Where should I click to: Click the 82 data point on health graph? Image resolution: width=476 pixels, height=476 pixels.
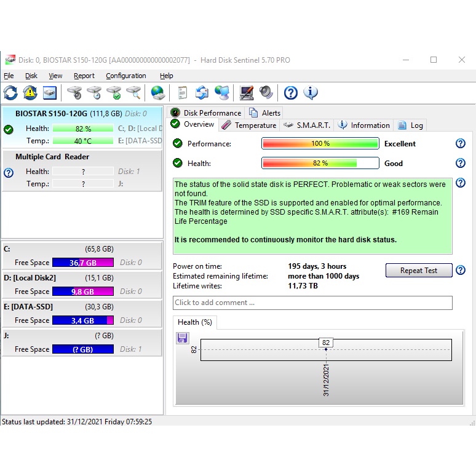pos(326,349)
